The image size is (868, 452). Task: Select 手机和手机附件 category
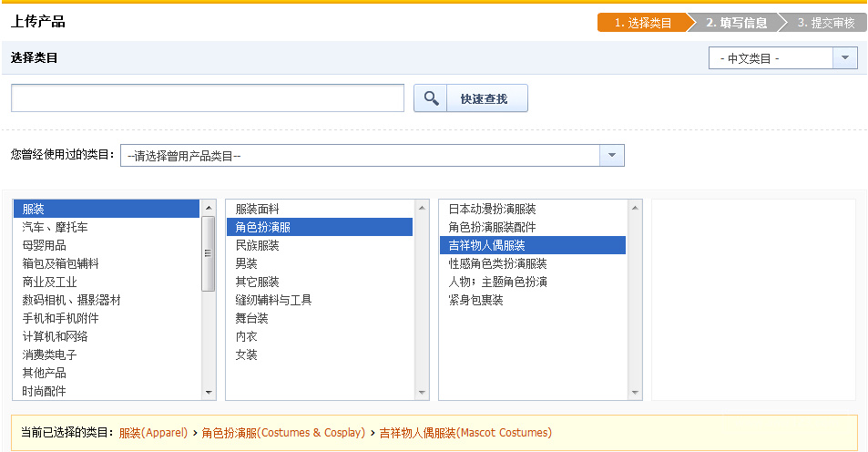61,318
